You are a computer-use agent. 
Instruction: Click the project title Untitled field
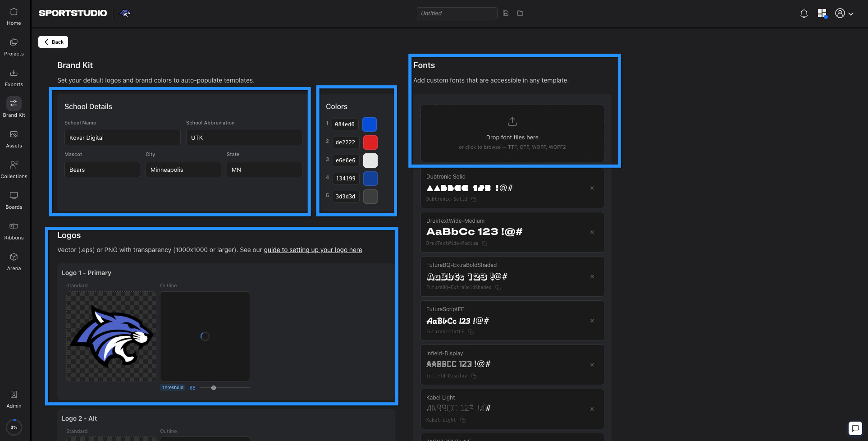(457, 13)
